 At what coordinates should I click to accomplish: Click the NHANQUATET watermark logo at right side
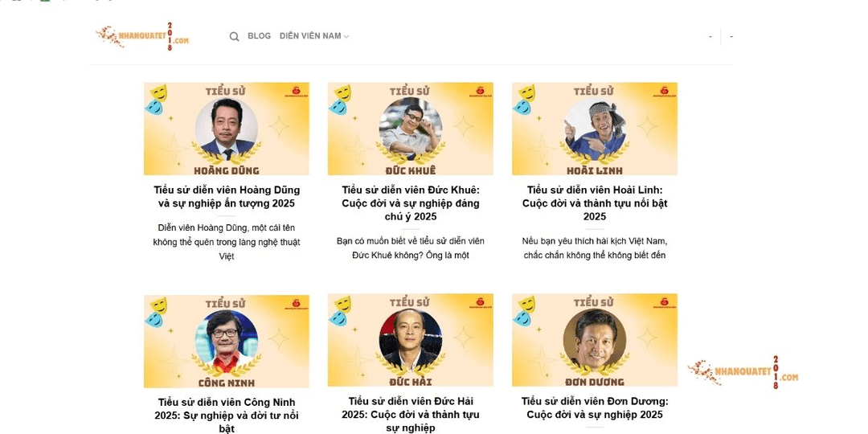point(743,372)
